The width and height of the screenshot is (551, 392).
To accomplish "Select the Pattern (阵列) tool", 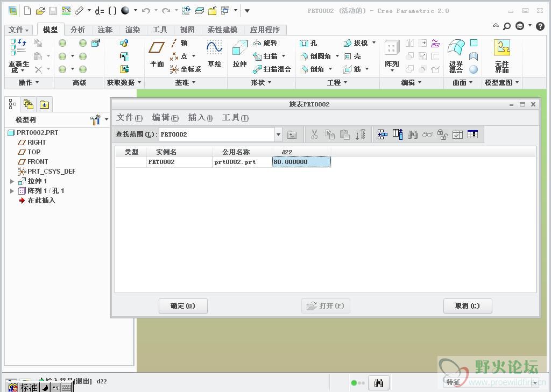I will coord(392,55).
